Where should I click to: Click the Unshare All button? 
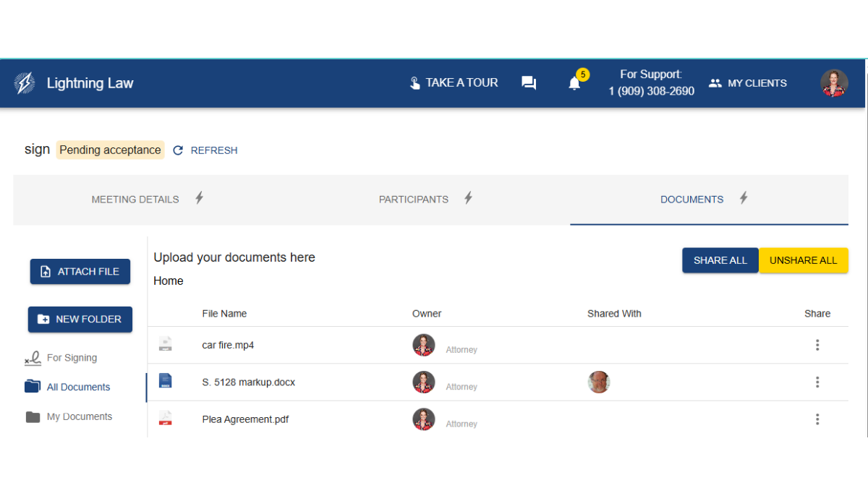tap(804, 260)
